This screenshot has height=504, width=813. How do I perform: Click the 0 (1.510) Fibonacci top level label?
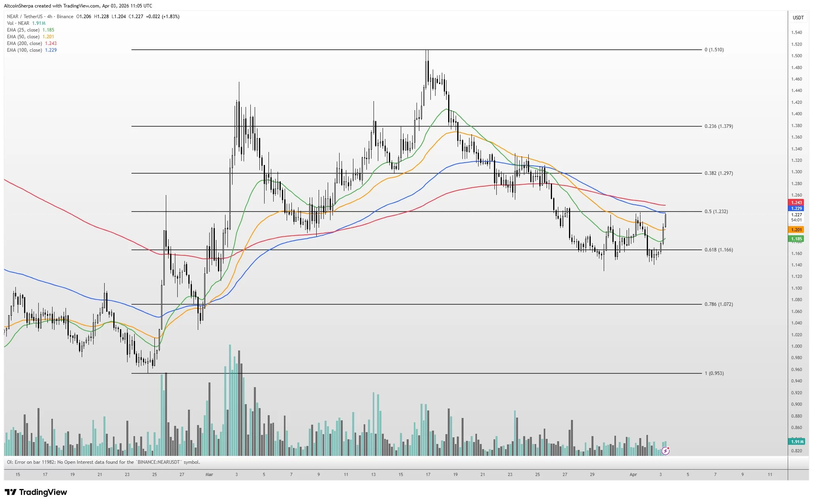[x=714, y=50]
